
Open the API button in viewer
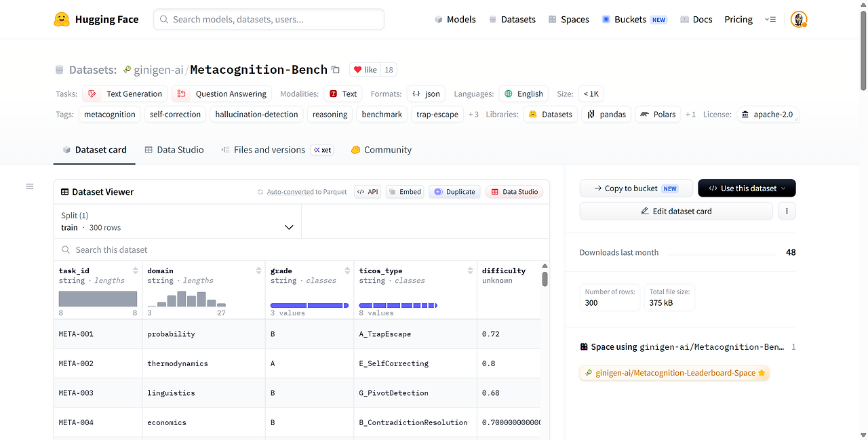(368, 192)
